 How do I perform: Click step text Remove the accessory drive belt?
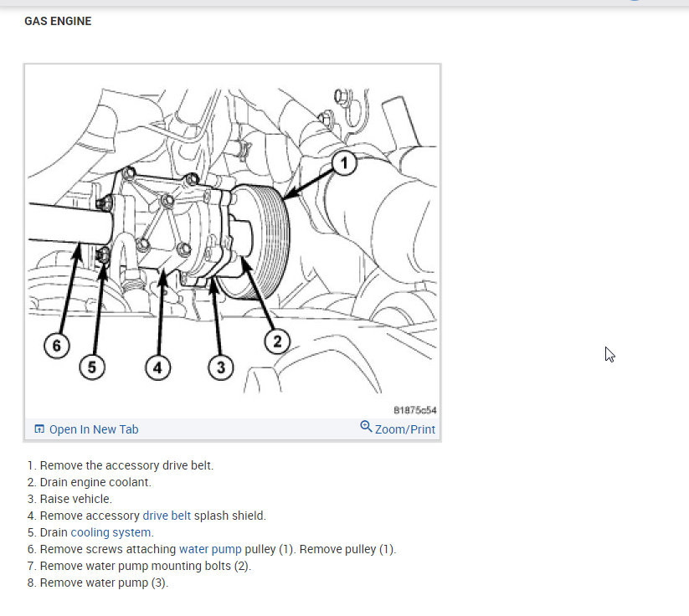click(x=126, y=465)
